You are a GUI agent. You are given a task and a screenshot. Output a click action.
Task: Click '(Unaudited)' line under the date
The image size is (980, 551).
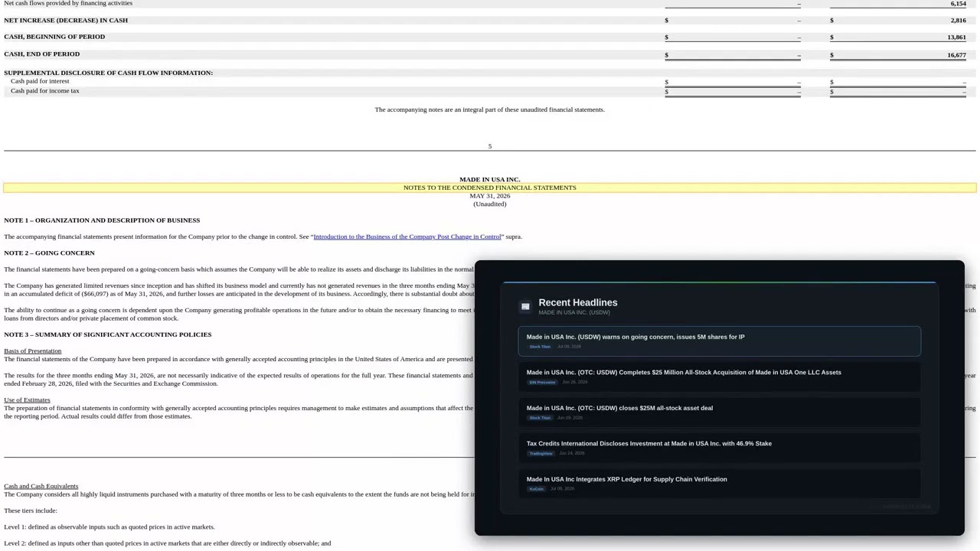(x=490, y=204)
